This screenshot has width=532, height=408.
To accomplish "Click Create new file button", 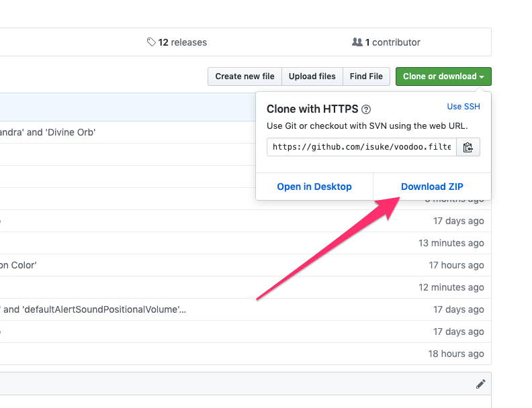I will [245, 76].
